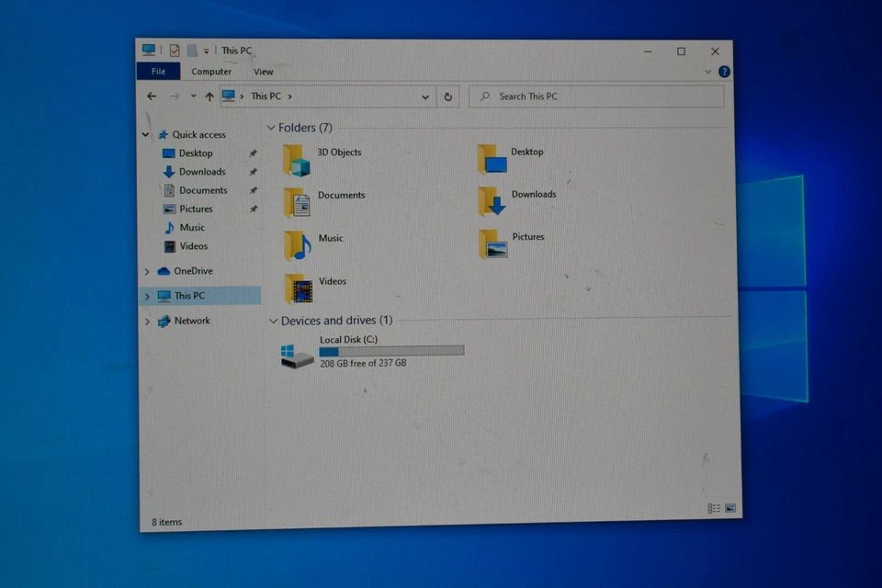Collapse the Devices and drives group
The image size is (882, 588).
(274, 322)
